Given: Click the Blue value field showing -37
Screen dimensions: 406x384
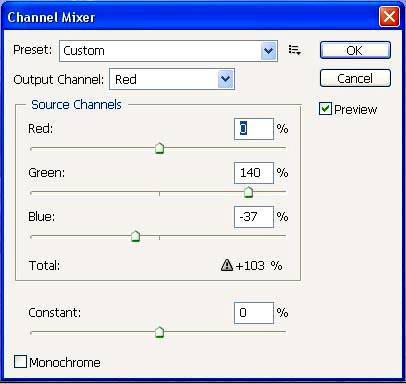Looking at the screenshot, I should click(254, 217).
